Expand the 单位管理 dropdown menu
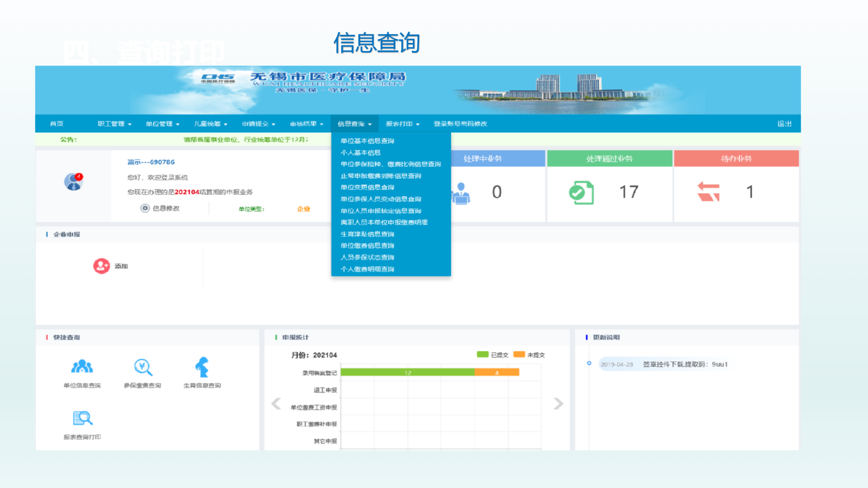This screenshot has height=488, width=868. tap(162, 124)
